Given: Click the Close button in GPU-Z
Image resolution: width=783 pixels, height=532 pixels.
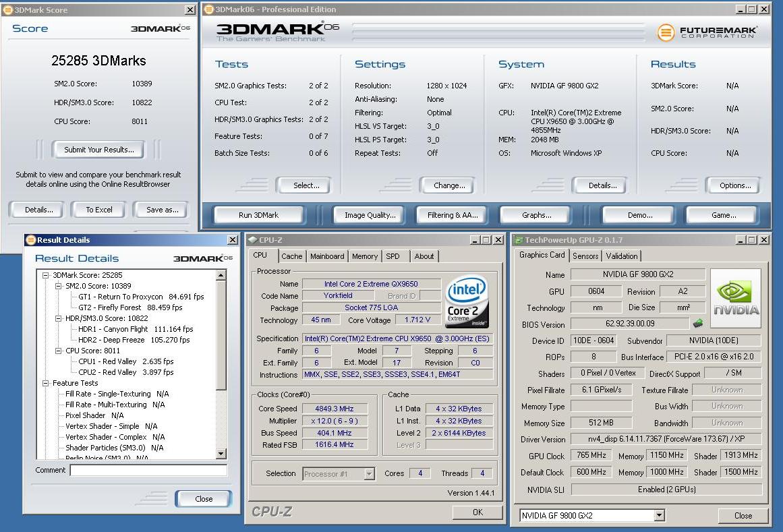Looking at the screenshot, I should click(x=743, y=516).
